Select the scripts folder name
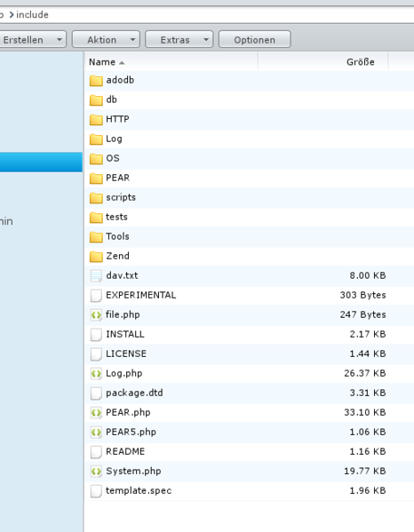Image resolution: width=414 pixels, height=532 pixels. tap(121, 197)
